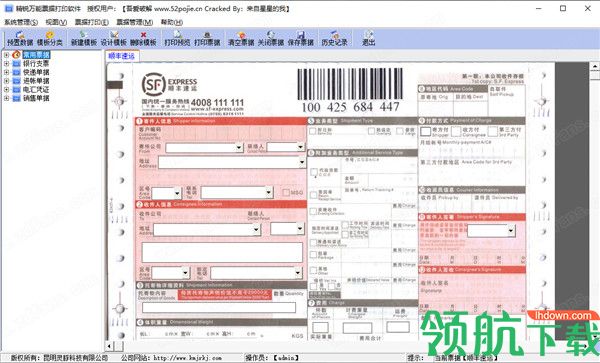Open the 系统管理(S) menu
The height and width of the screenshot is (363, 600).
tap(21, 22)
